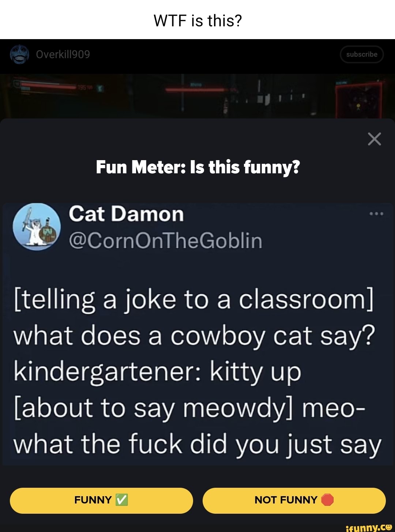Vote FUNNY on the meme
This screenshot has height=532, width=395.
coord(101,501)
